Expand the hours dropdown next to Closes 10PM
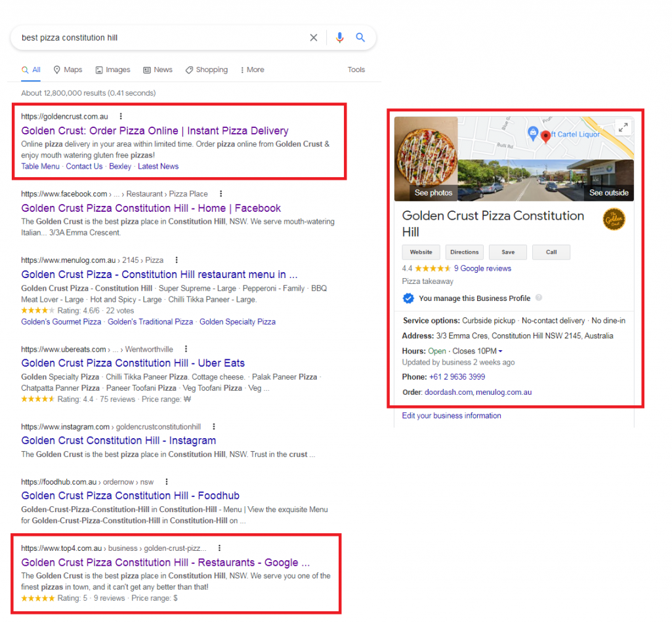 click(x=501, y=352)
